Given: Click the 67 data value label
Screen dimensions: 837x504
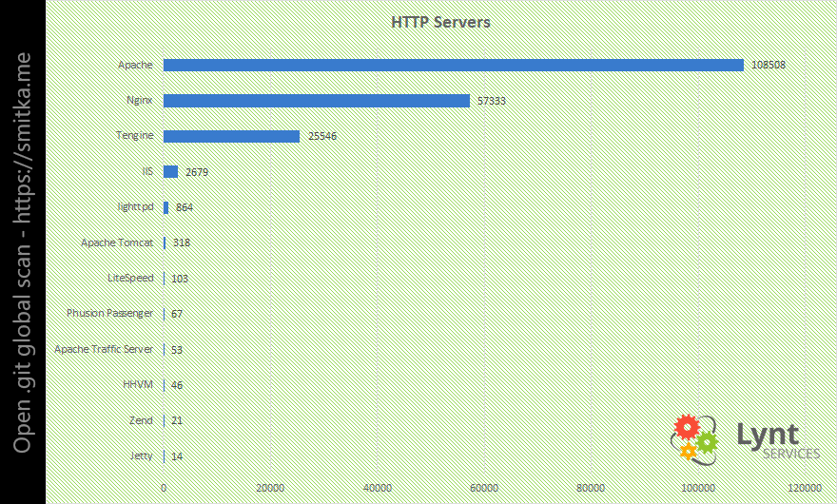Looking at the screenshot, I should 177,314.
